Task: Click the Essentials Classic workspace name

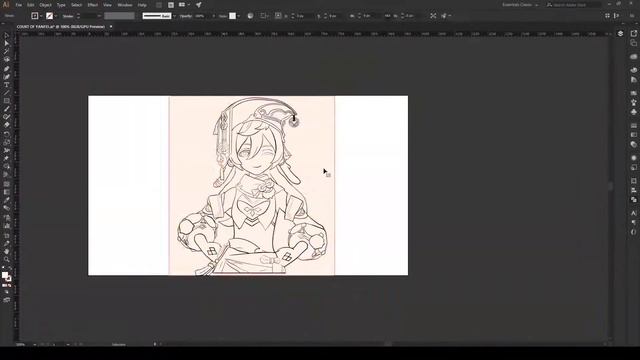Action: point(517,5)
